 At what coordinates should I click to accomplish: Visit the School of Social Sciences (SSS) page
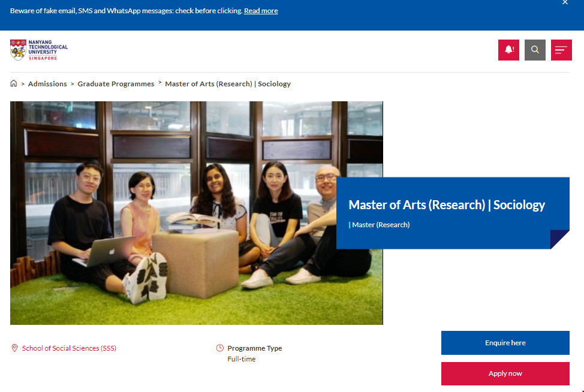click(69, 348)
